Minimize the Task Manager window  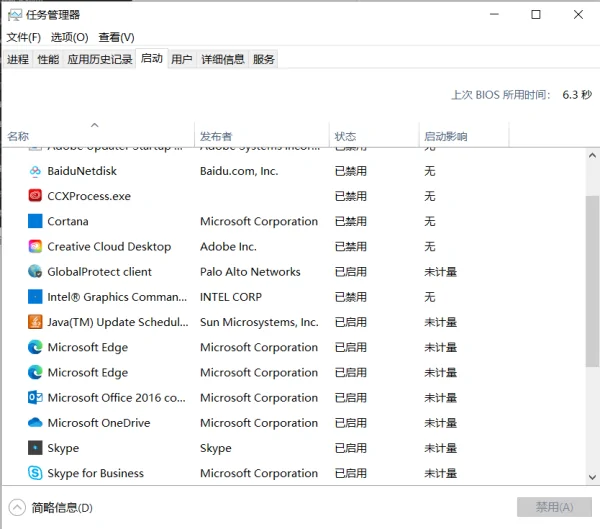(494, 15)
